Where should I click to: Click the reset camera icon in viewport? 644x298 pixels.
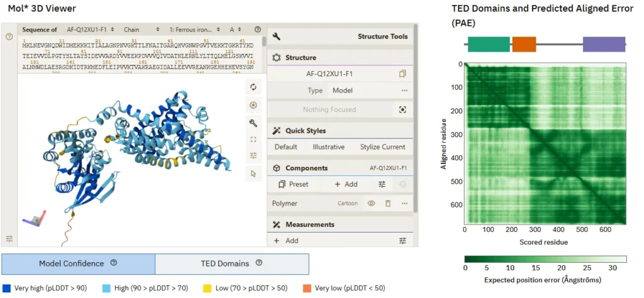[x=253, y=87]
